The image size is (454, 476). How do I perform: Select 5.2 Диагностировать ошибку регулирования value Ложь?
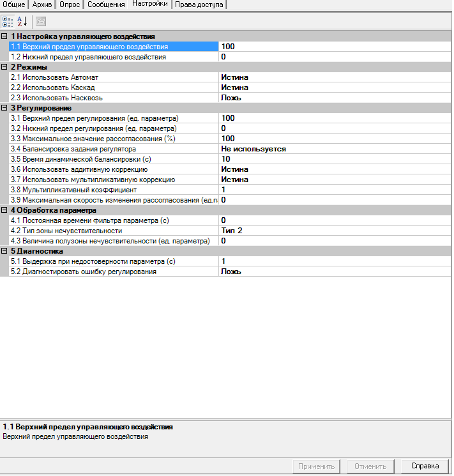[x=335, y=272]
